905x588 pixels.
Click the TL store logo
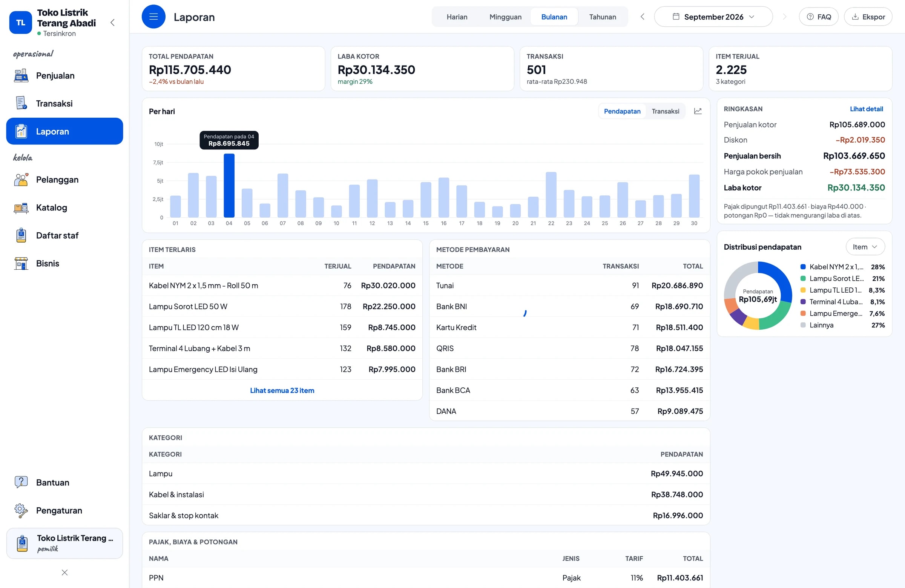pyautogui.click(x=20, y=22)
